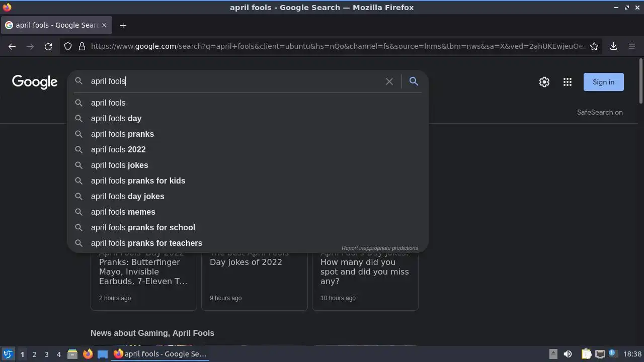Select 'april fools jokes' suggestion
The image size is (644, 362).
pos(248,165)
